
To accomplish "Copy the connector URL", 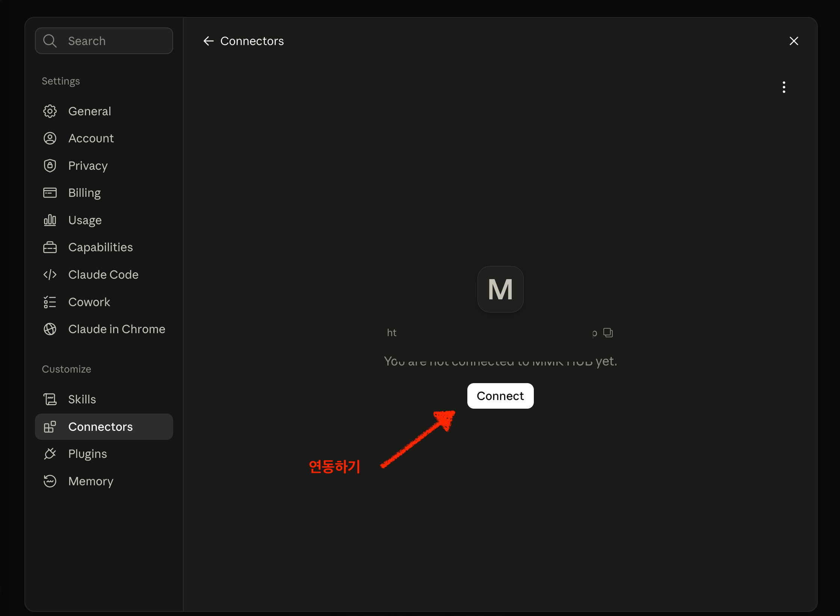I will [608, 333].
